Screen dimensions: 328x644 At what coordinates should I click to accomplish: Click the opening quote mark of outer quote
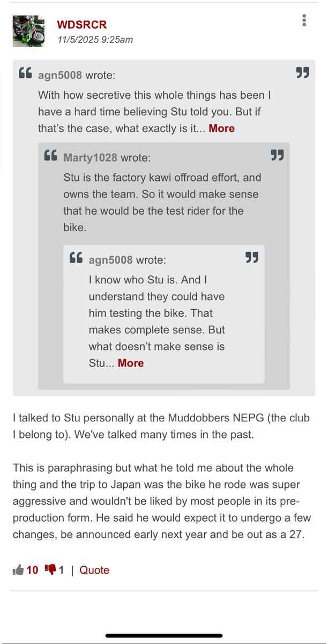25,73
